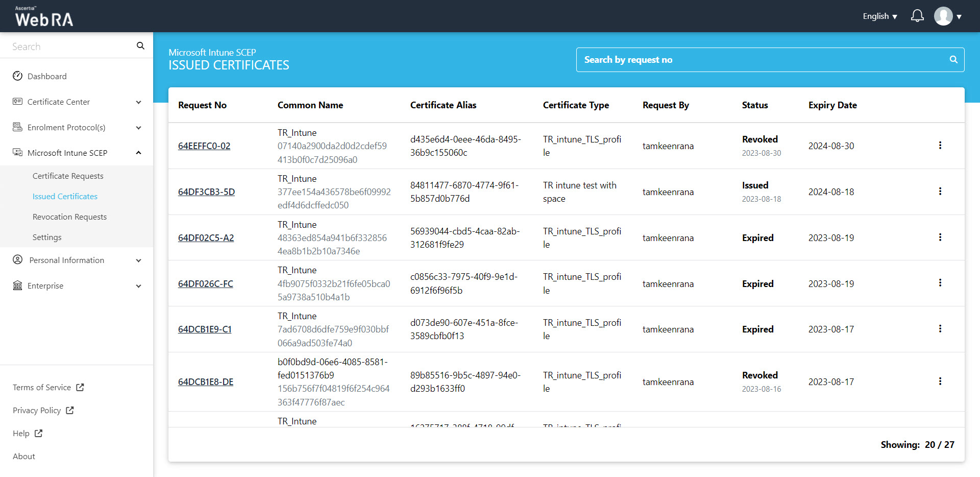Click the sidebar search magnifier icon
This screenshot has width=980, height=477.
[140, 46]
